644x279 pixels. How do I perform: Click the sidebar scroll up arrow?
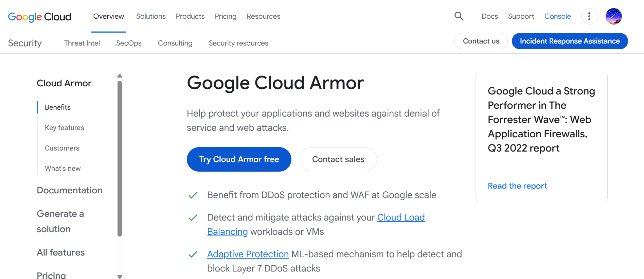click(x=120, y=76)
